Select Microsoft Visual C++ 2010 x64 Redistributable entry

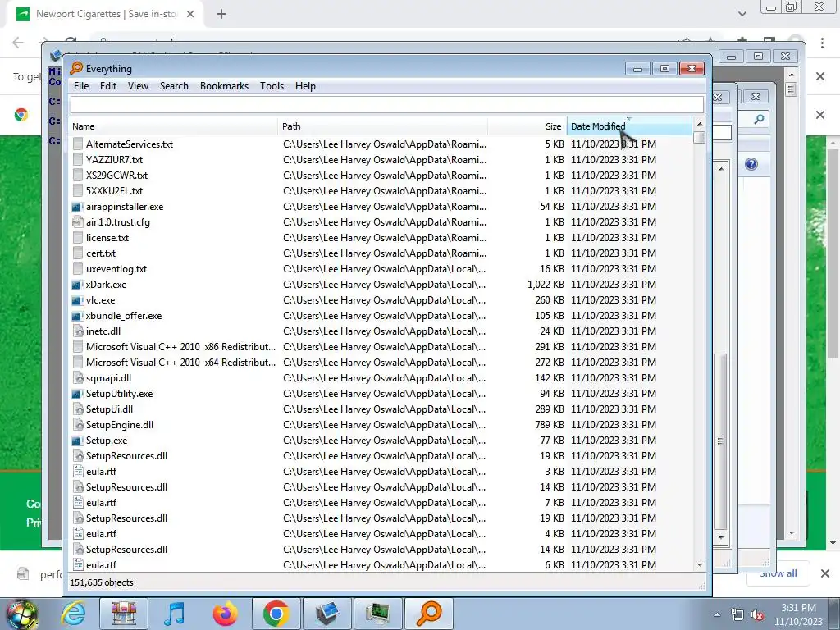click(x=180, y=362)
